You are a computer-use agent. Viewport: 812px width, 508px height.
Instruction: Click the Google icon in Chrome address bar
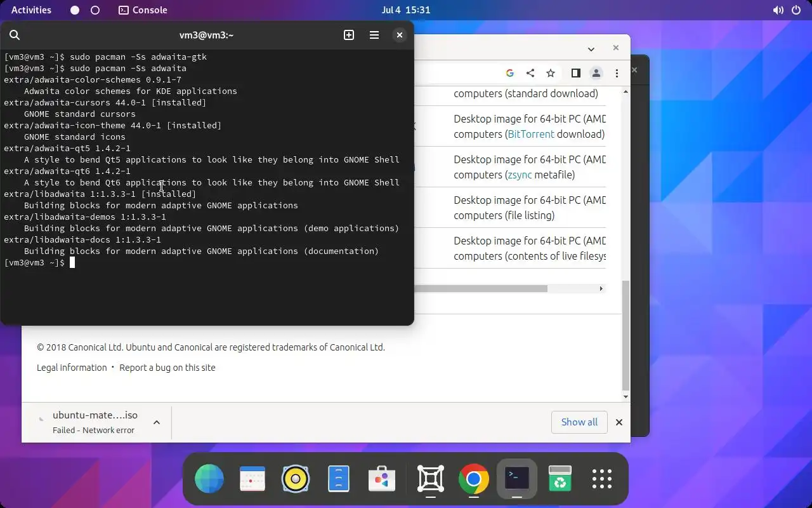[509, 73]
